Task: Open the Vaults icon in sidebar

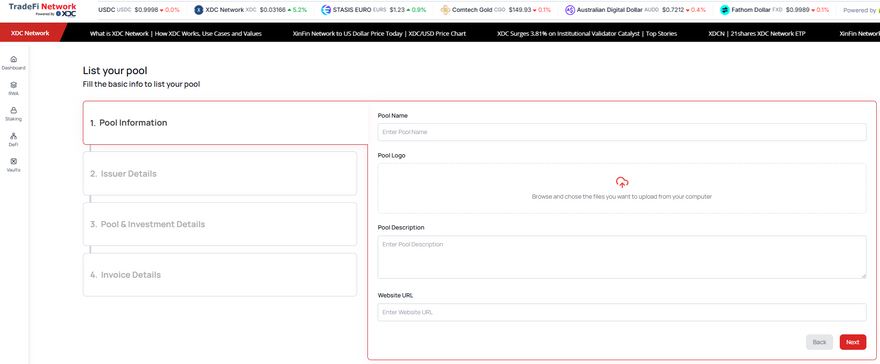Action: click(13, 161)
